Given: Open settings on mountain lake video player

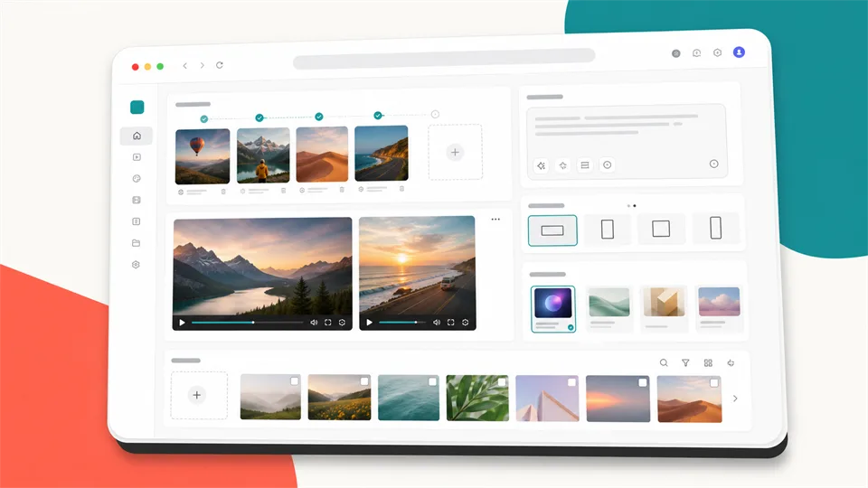Looking at the screenshot, I should [342, 322].
